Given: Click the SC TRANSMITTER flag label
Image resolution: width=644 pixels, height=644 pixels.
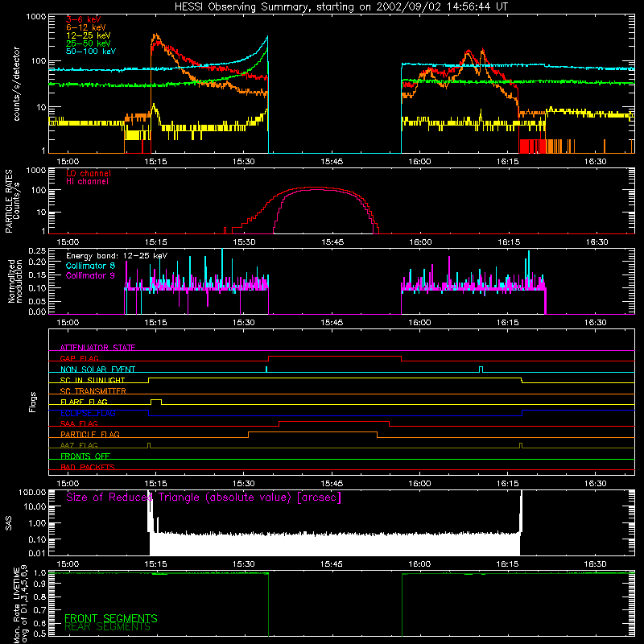Looking at the screenshot, I should (x=93, y=391).
